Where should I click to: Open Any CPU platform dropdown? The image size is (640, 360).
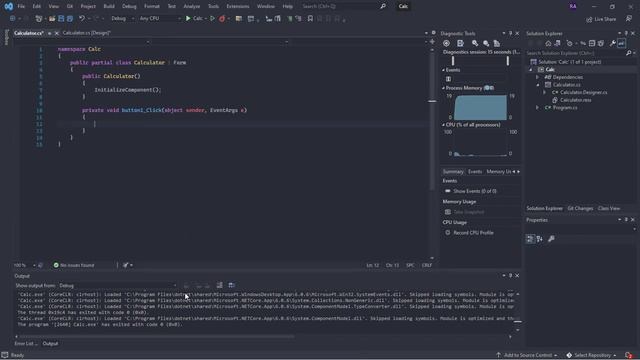[x=160, y=18]
